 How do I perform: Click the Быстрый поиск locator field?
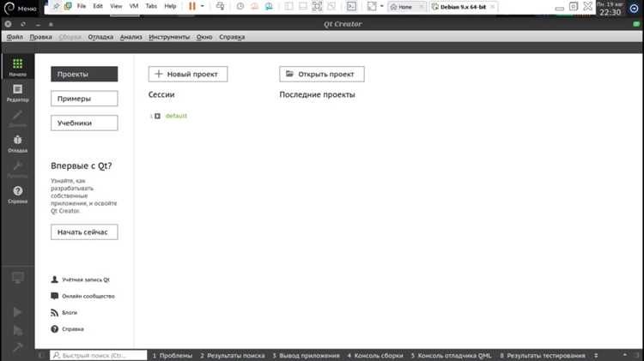(x=98, y=355)
